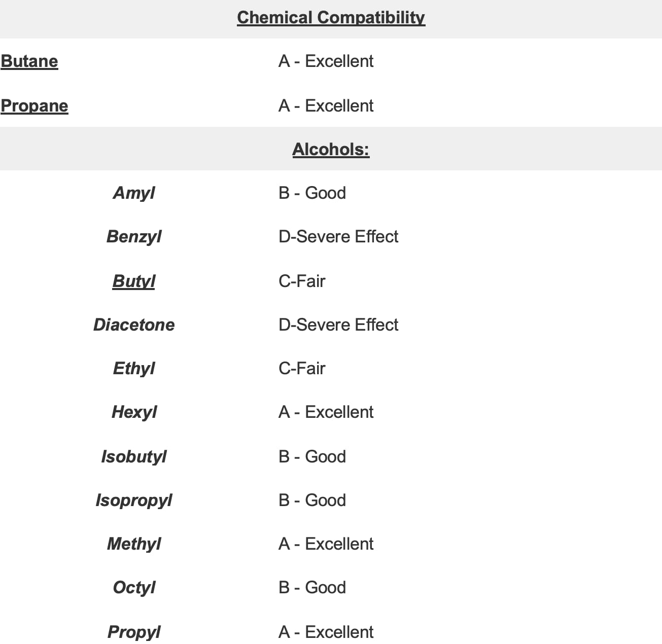This screenshot has height=644, width=662.
Task: Click the Diacetone row label
Action: tap(134, 325)
